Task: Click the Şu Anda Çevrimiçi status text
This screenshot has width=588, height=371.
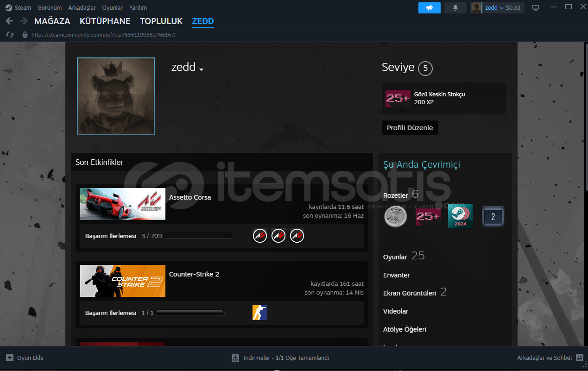Action: click(x=422, y=164)
